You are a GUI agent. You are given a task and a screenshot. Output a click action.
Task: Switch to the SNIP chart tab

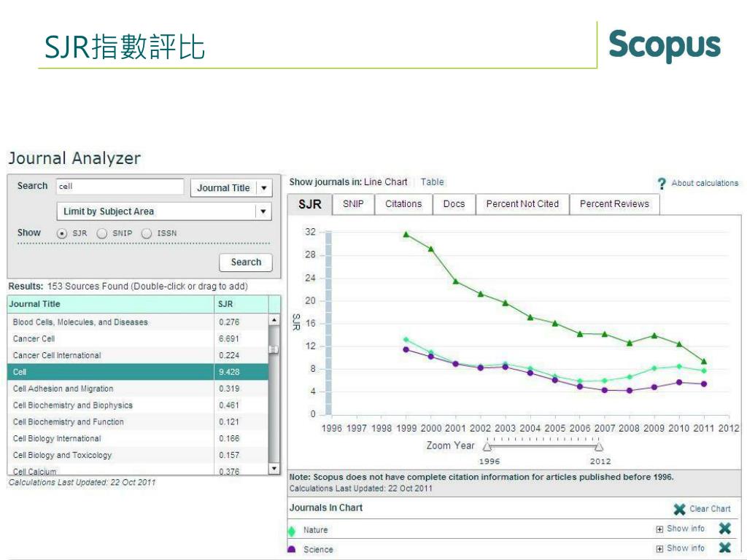click(x=353, y=204)
